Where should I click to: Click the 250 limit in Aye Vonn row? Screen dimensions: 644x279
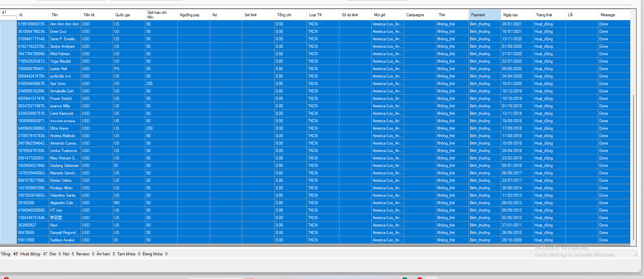(161, 84)
